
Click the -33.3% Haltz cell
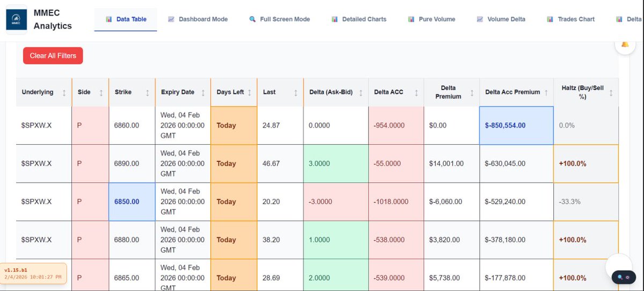pos(586,202)
